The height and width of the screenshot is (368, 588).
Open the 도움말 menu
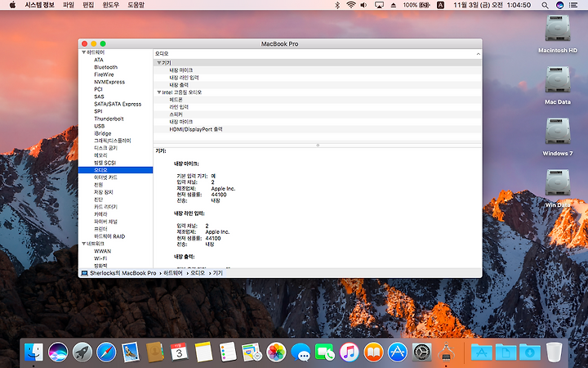[x=136, y=5]
